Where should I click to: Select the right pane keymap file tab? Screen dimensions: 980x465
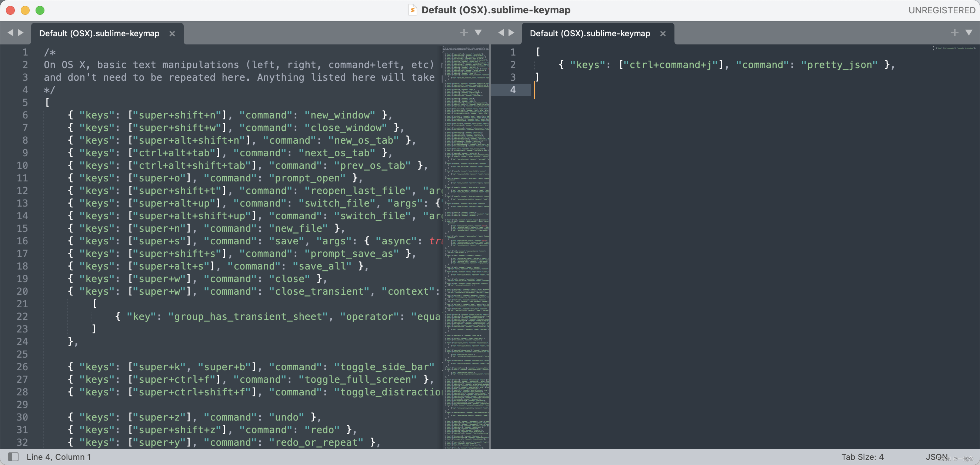click(590, 33)
